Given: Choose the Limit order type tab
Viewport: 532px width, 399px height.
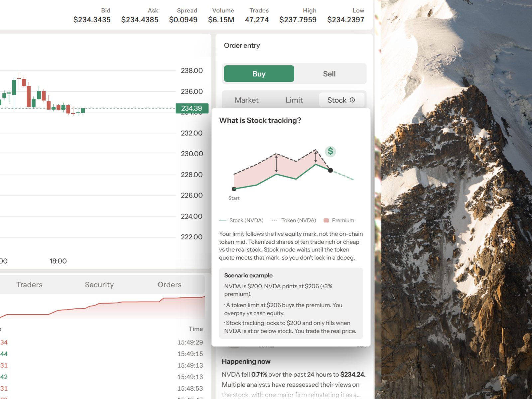Looking at the screenshot, I should (x=294, y=100).
